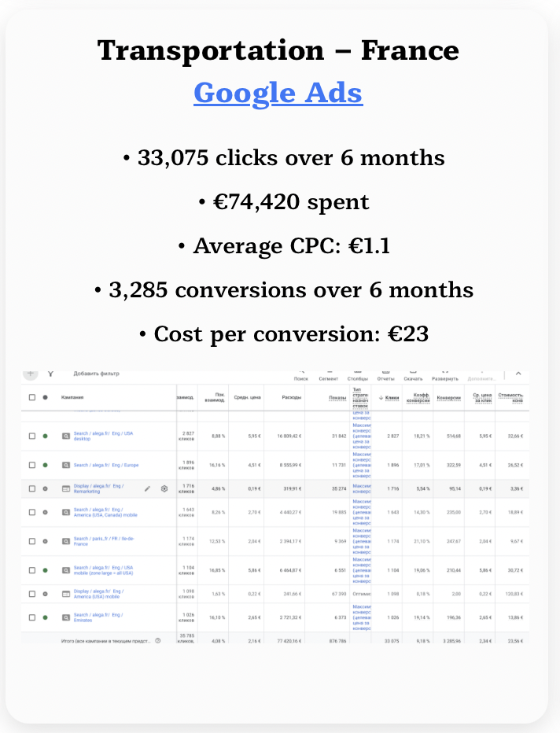Click the Добавить фильтр filter field
The image size is (560, 733).
tap(96, 374)
